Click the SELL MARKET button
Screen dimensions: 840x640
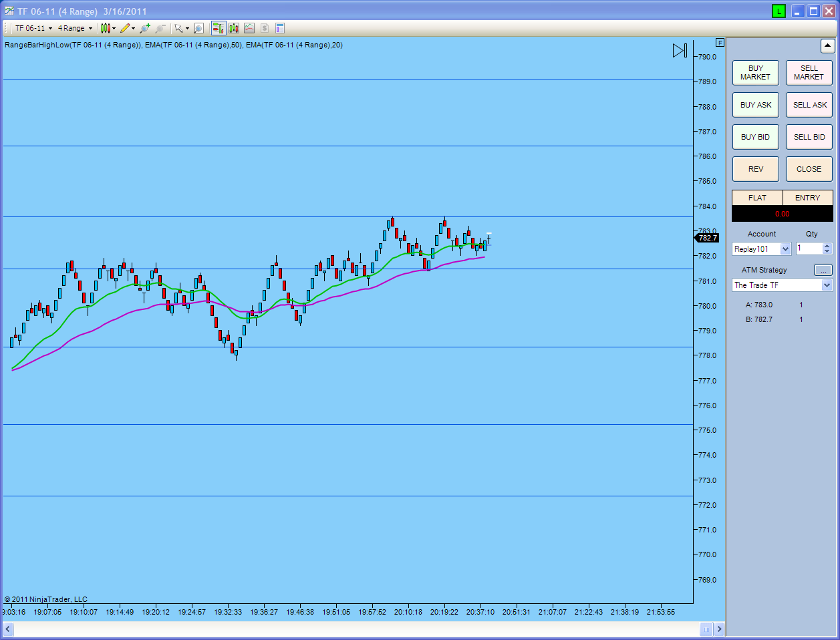coord(809,73)
